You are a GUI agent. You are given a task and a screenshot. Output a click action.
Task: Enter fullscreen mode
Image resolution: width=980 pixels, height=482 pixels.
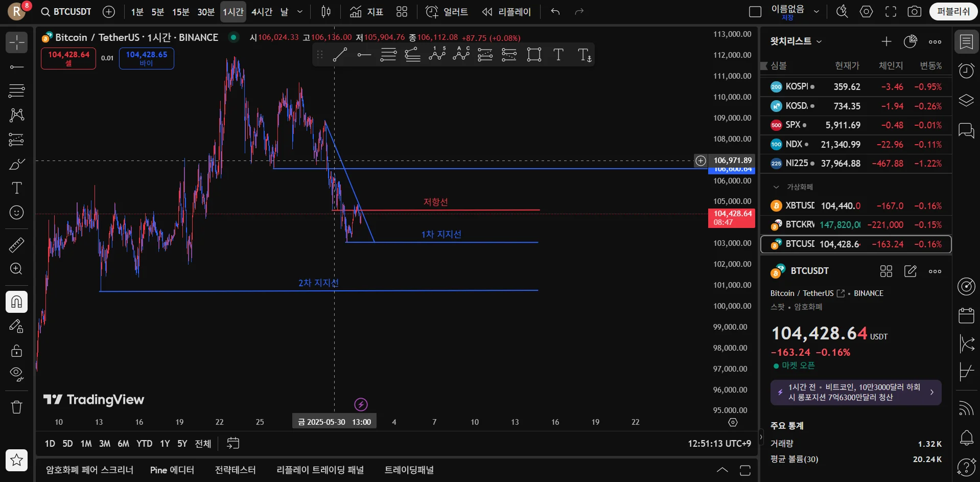pyautogui.click(x=891, y=12)
